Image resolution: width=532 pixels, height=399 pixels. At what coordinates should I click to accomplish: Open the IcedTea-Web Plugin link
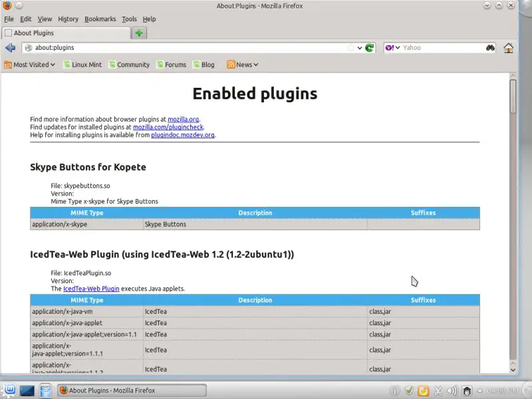click(x=91, y=289)
